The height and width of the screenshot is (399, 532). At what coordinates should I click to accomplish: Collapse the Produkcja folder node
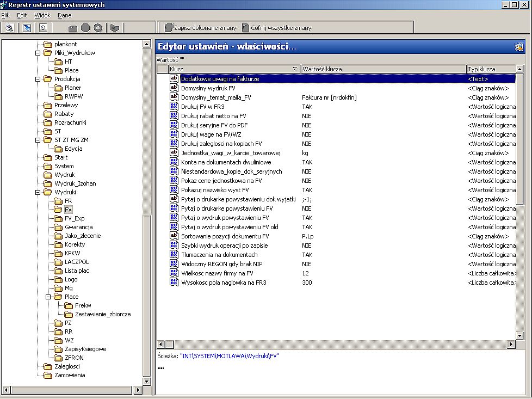coord(38,79)
